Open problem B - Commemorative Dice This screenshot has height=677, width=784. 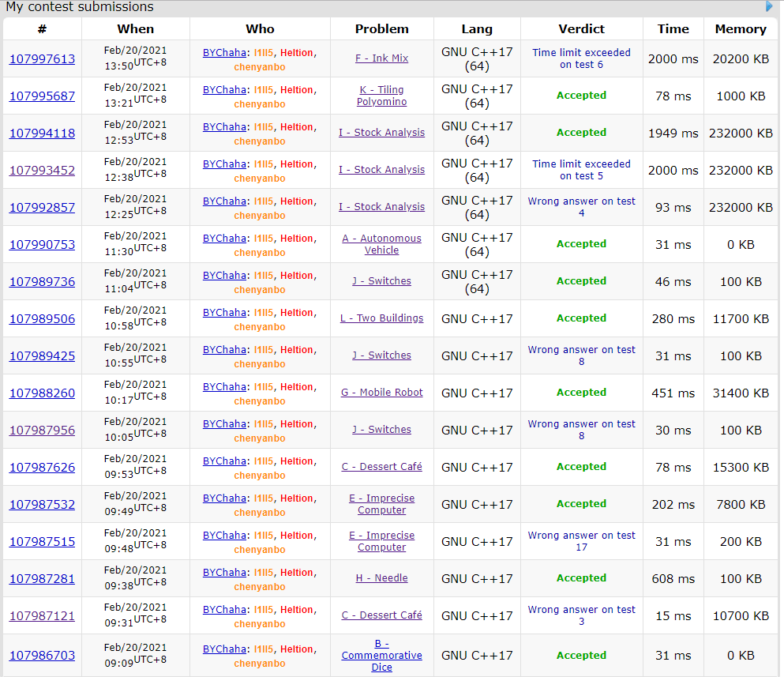[x=382, y=655]
